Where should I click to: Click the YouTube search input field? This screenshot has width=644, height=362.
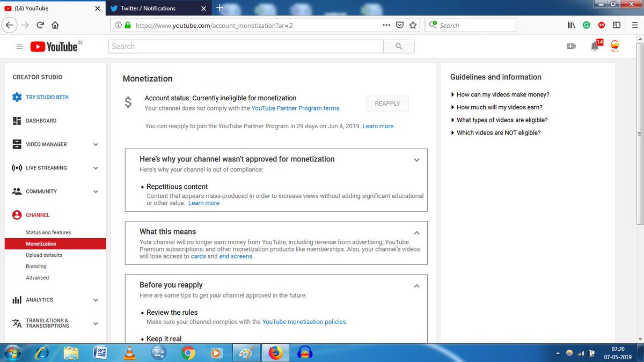pyautogui.click(x=246, y=47)
